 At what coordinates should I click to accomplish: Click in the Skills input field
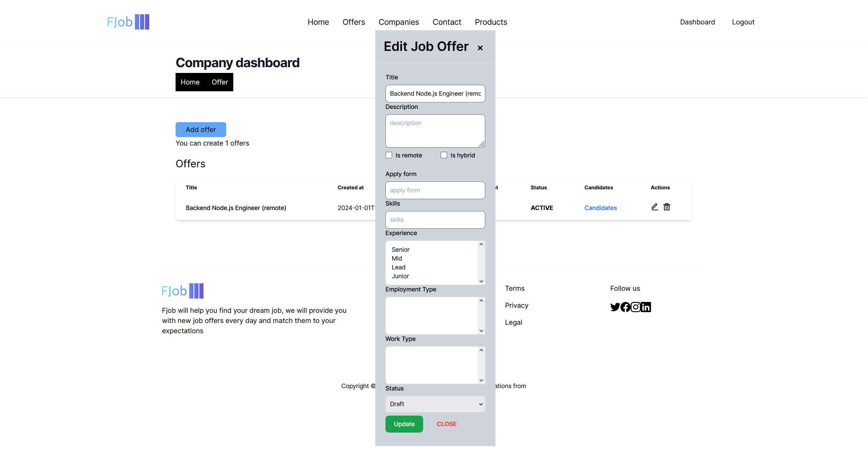pyautogui.click(x=435, y=219)
